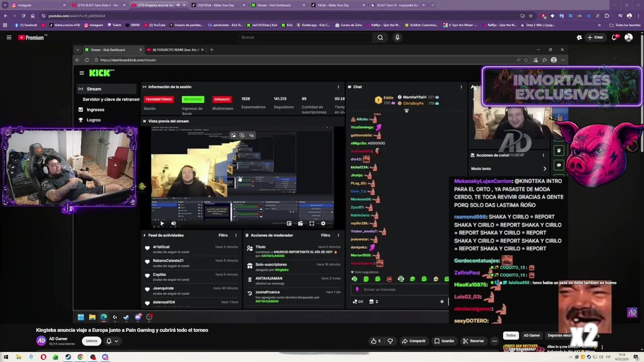This screenshot has width=644, height=362.
Task: Click reload icon in video's Kick browser
Action: 87,60
